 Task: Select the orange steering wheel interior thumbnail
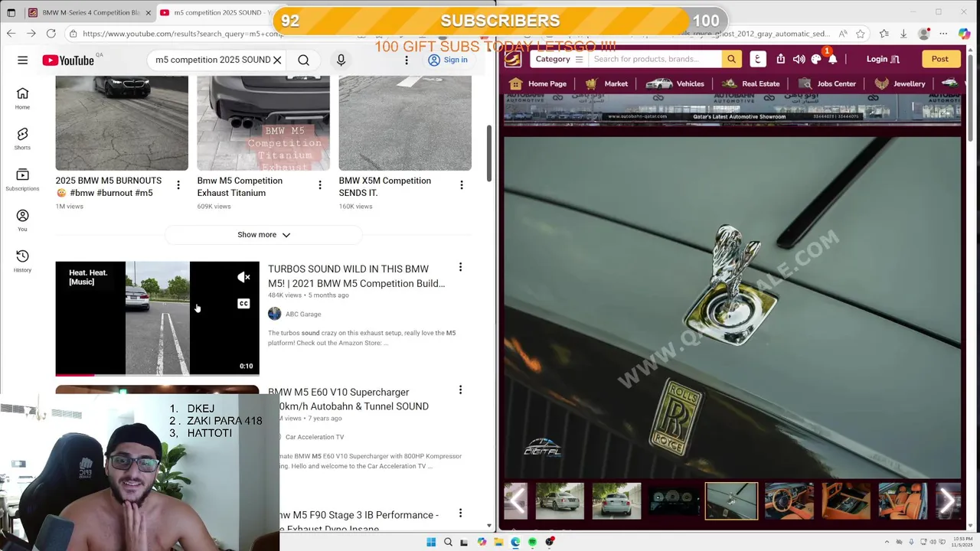pos(789,501)
